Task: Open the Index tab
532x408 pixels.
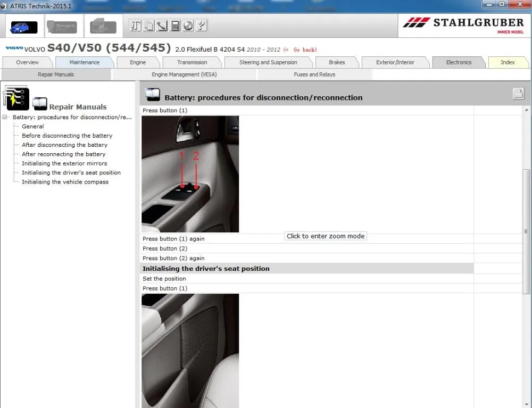Action: point(508,62)
